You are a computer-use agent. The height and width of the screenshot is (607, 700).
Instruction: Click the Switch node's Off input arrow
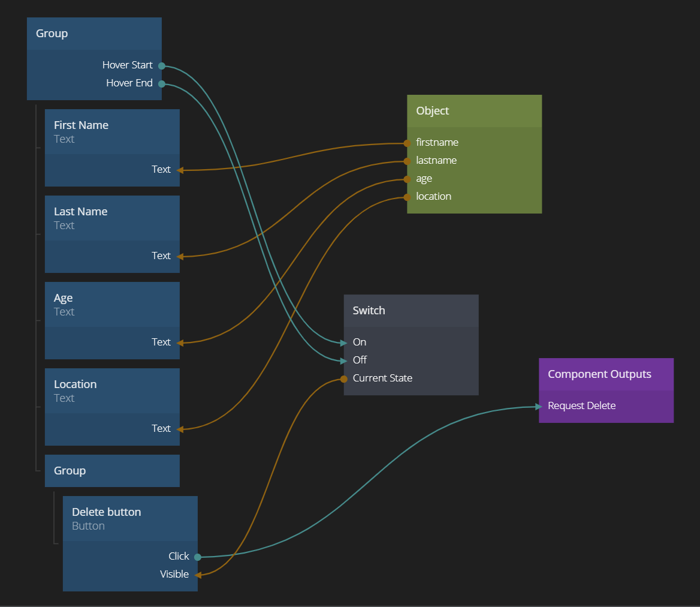pyautogui.click(x=344, y=360)
